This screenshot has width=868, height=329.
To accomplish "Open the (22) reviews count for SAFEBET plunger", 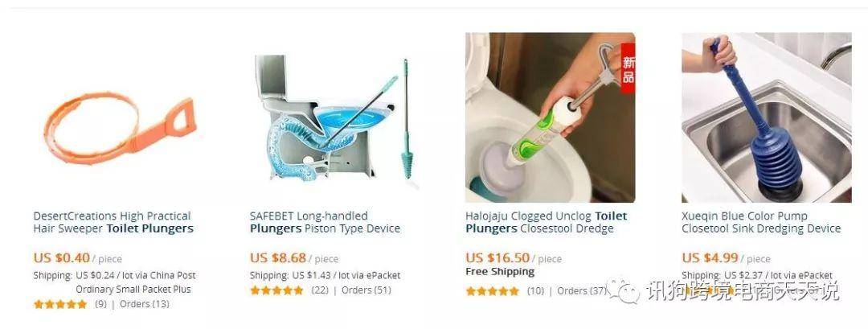I will pos(320,290).
